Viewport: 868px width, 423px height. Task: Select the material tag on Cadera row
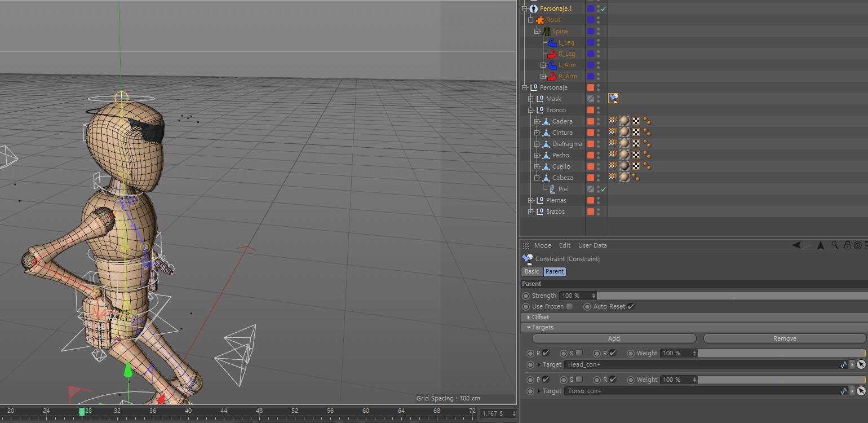coord(624,121)
